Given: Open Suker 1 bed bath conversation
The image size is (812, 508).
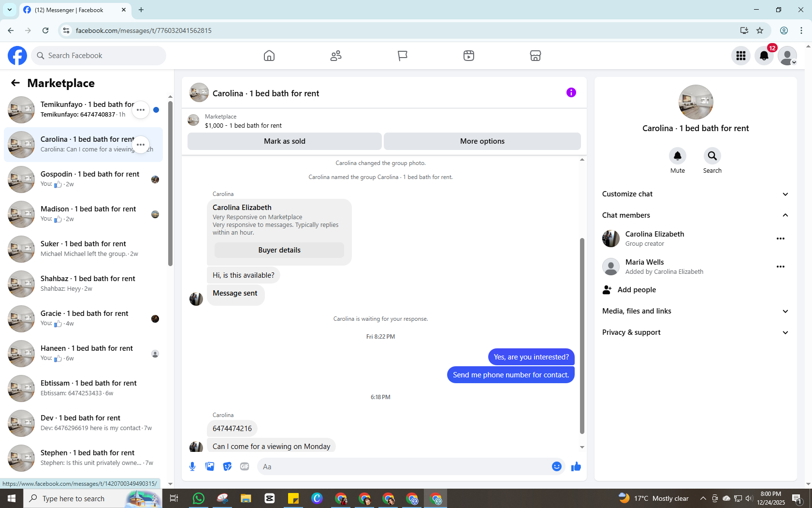Looking at the screenshot, I should click(84, 249).
